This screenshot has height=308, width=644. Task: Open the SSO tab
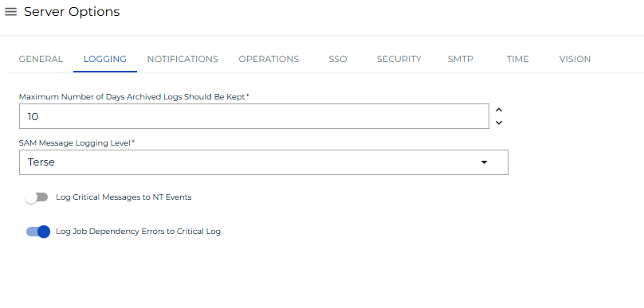(x=338, y=59)
